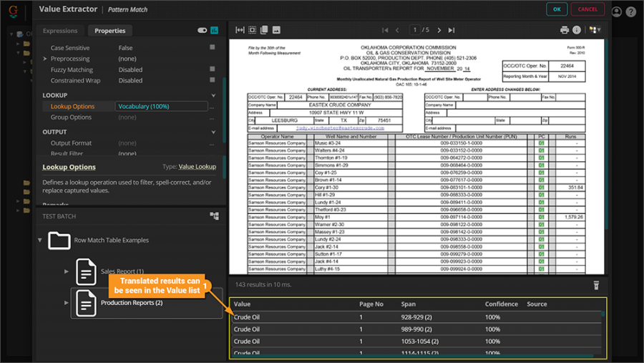
Task: Click the flashlight icon above results list
Action: click(596, 285)
